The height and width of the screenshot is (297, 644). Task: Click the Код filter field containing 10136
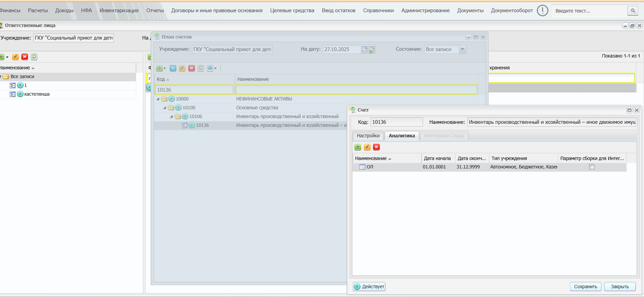[194, 90]
